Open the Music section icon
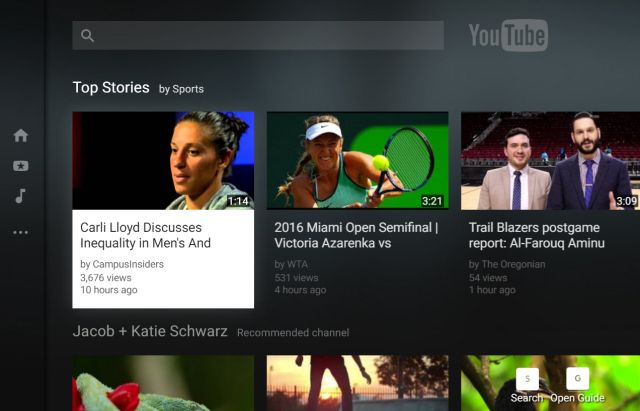This screenshot has height=411, width=640. tap(20, 196)
